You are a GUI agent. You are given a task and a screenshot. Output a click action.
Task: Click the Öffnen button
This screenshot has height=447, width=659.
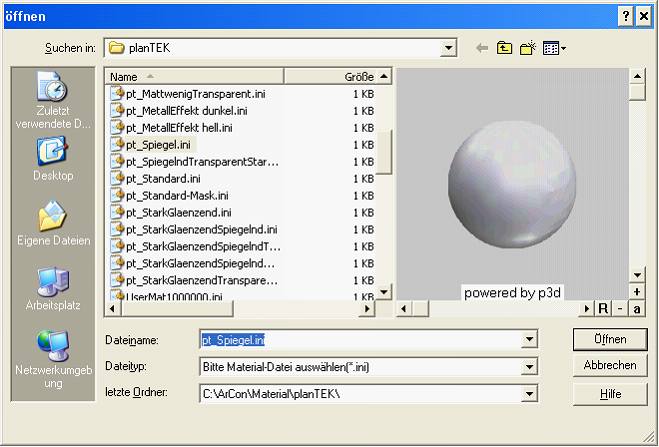pos(610,339)
